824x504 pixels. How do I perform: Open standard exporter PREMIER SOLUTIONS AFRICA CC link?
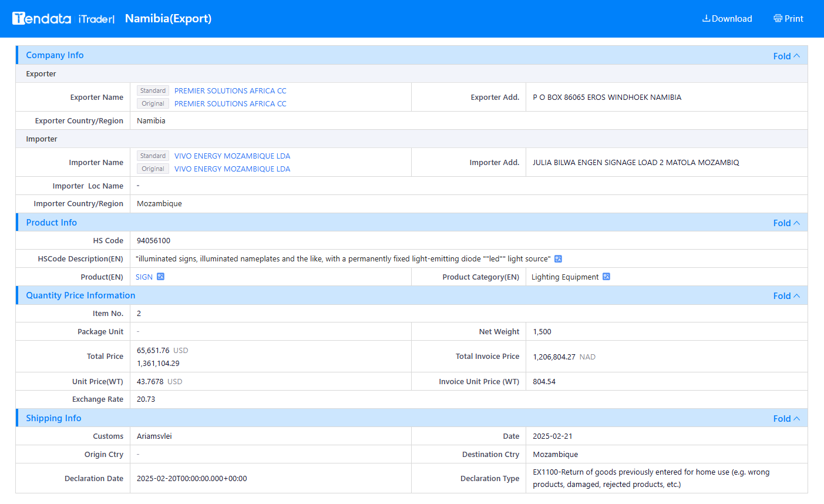click(230, 90)
